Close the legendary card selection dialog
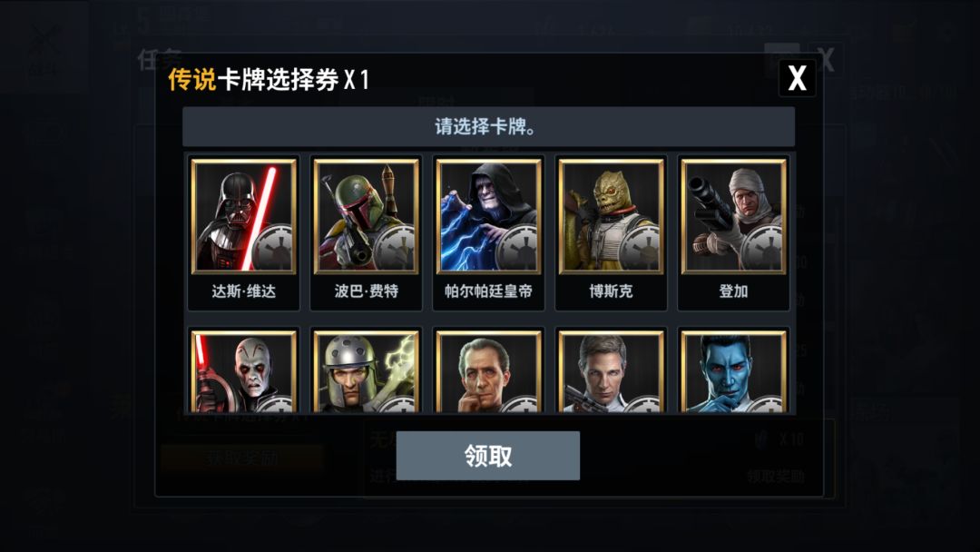 [797, 78]
